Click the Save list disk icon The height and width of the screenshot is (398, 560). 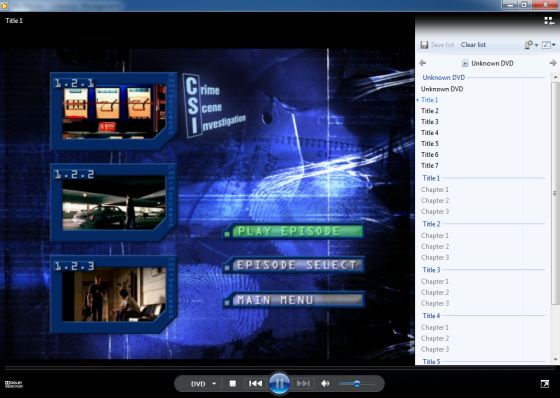pos(424,45)
